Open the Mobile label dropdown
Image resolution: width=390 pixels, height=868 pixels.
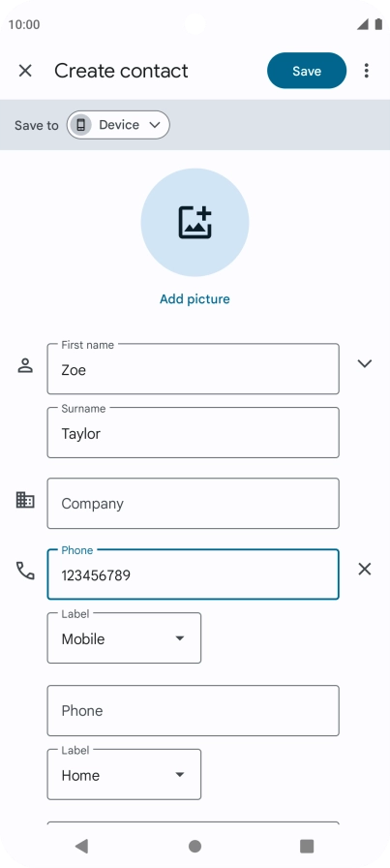click(124, 637)
